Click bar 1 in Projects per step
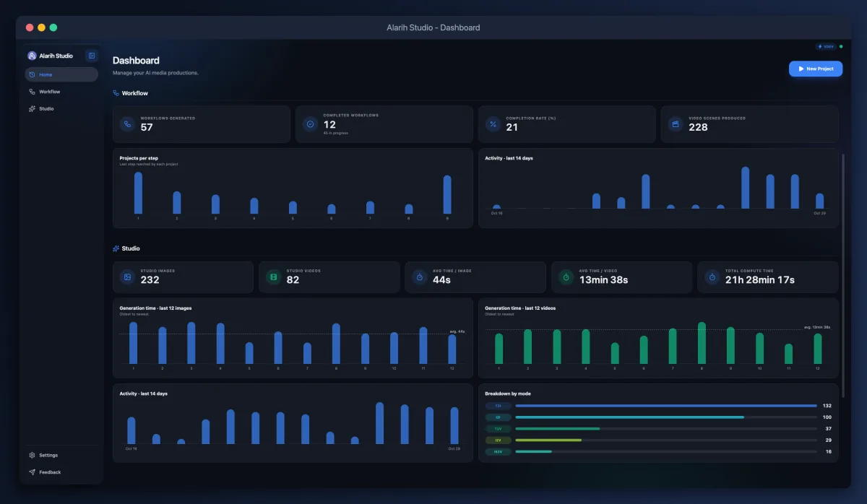Viewport: 867px width, 504px height. pyautogui.click(x=138, y=193)
